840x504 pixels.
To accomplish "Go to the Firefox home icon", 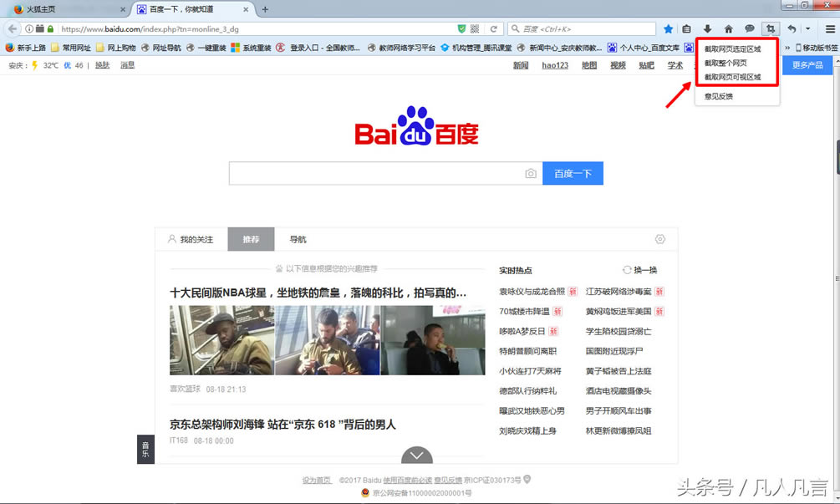I will click(x=728, y=28).
